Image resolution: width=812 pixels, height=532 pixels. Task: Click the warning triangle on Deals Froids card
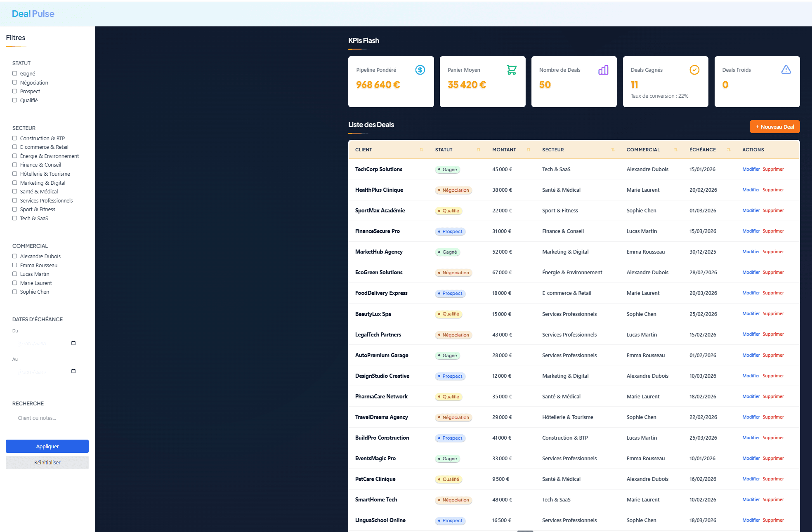point(786,70)
